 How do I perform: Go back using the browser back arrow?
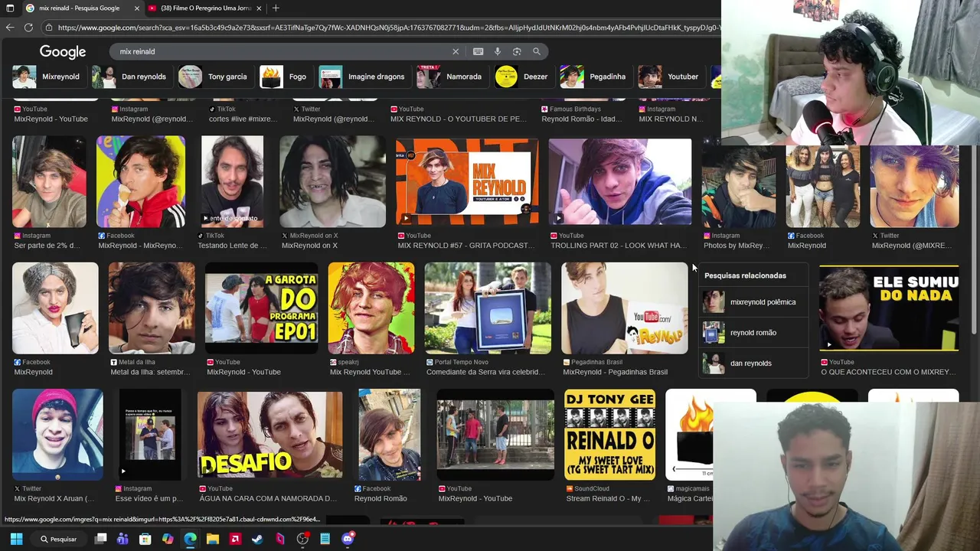pos(10,28)
